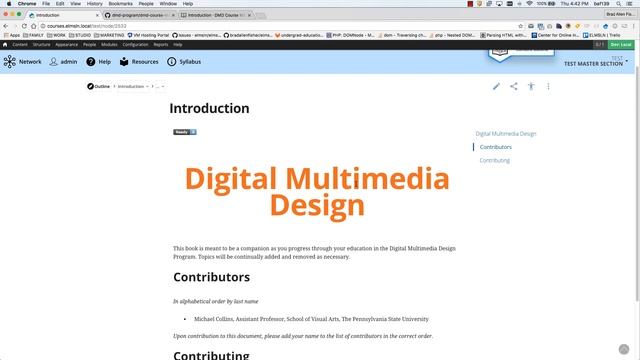Open the Outline compass icon
Viewport: 640px width, 360px height.
[x=90, y=86]
